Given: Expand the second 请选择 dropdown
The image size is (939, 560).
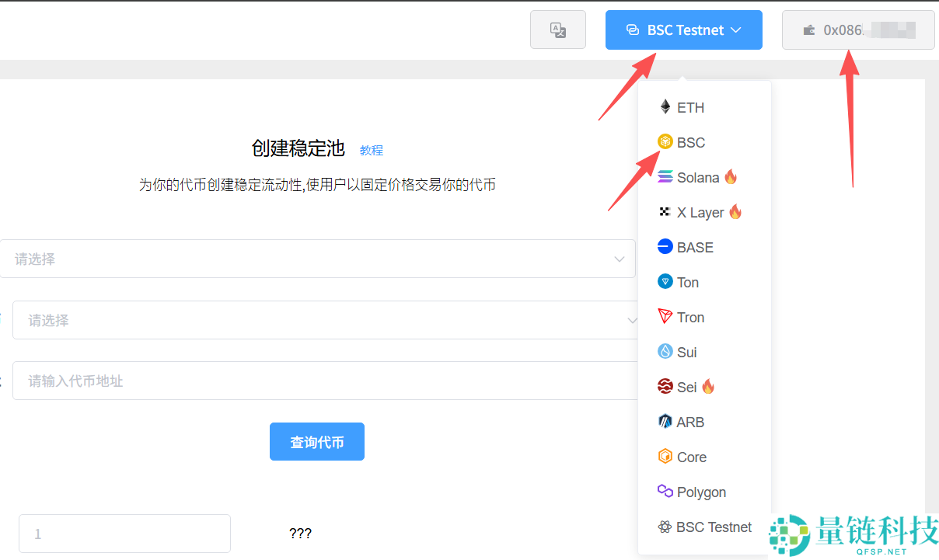Looking at the screenshot, I should (325, 320).
